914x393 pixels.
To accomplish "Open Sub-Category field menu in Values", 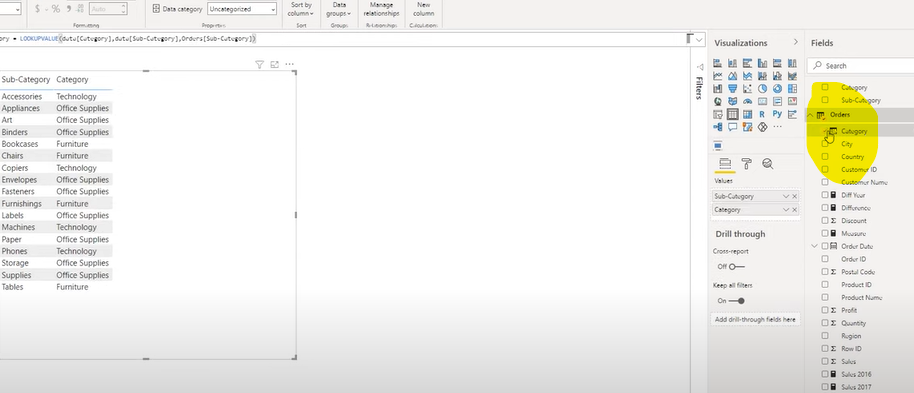I will 786,196.
